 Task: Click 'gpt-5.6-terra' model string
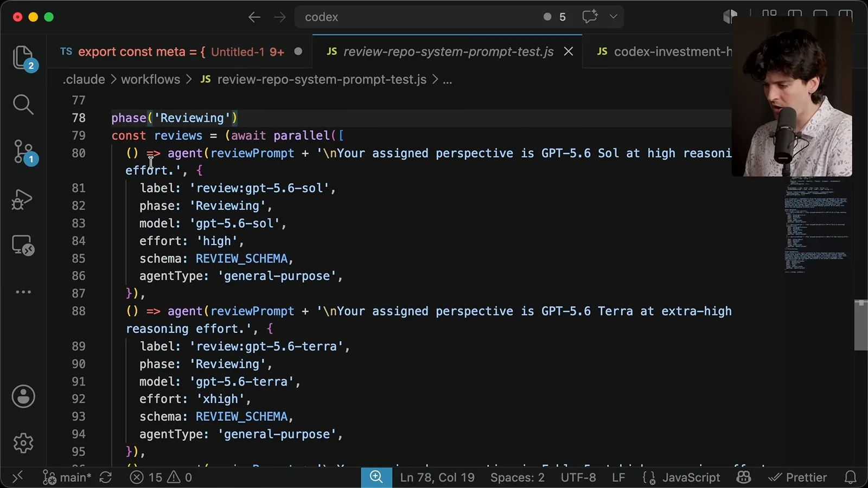coord(241,381)
